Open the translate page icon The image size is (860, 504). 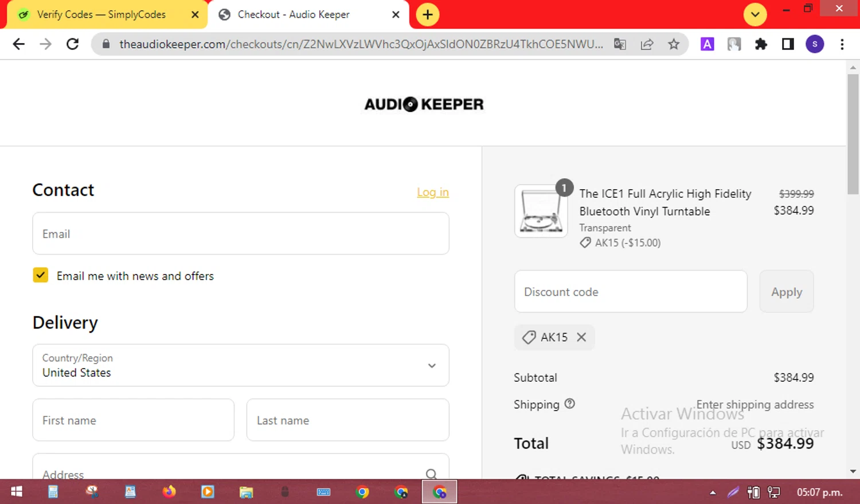620,44
